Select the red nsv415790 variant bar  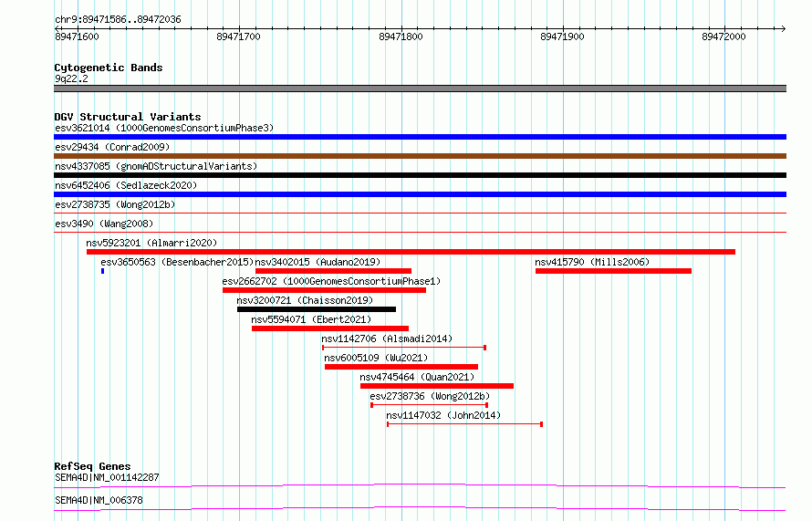614,271
